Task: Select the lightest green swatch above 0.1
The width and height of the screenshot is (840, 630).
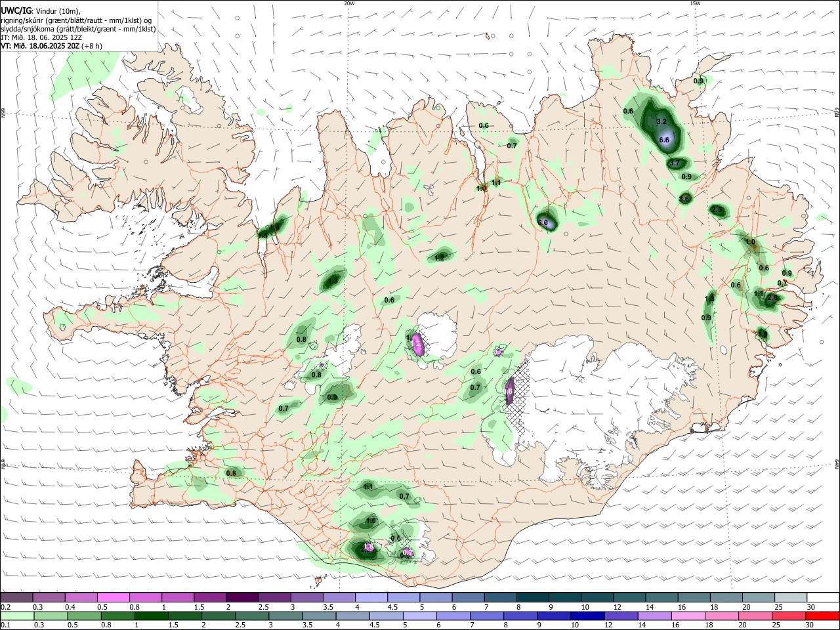Action: pos(18,616)
